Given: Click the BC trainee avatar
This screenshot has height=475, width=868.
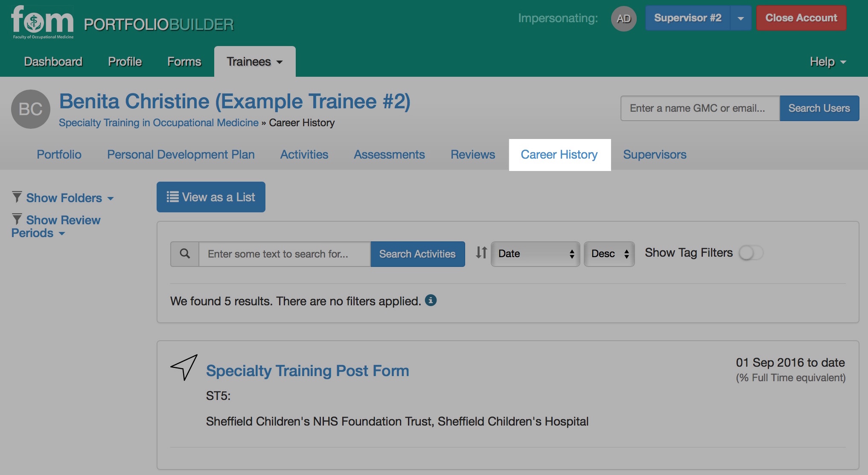Looking at the screenshot, I should pyautogui.click(x=31, y=109).
